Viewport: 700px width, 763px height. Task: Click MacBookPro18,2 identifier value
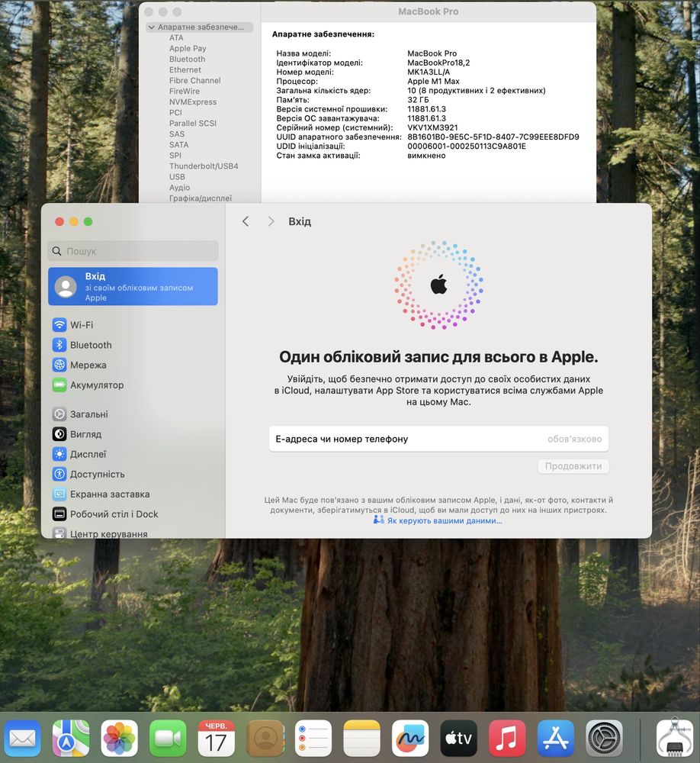[x=438, y=63]
